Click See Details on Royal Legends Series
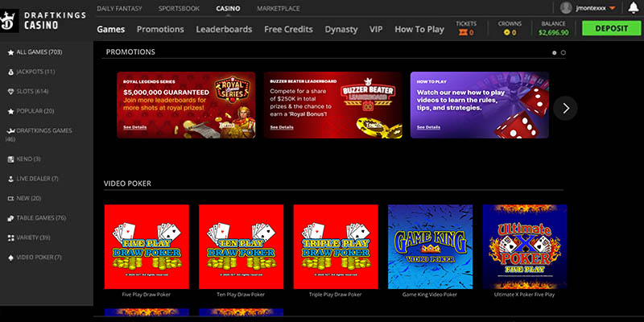The width and height of the screenshot is (644, 322). pyautogui.click(x=134, y=127)
